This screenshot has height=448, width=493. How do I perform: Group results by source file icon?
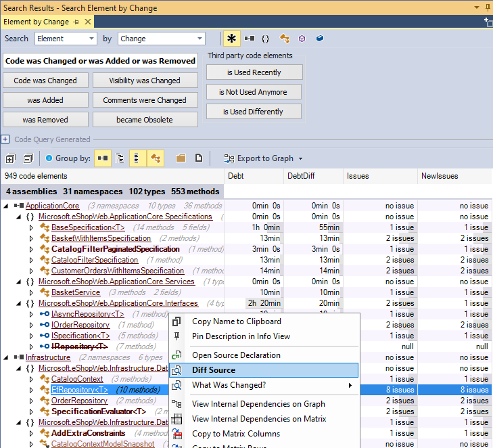click(199, 158)
